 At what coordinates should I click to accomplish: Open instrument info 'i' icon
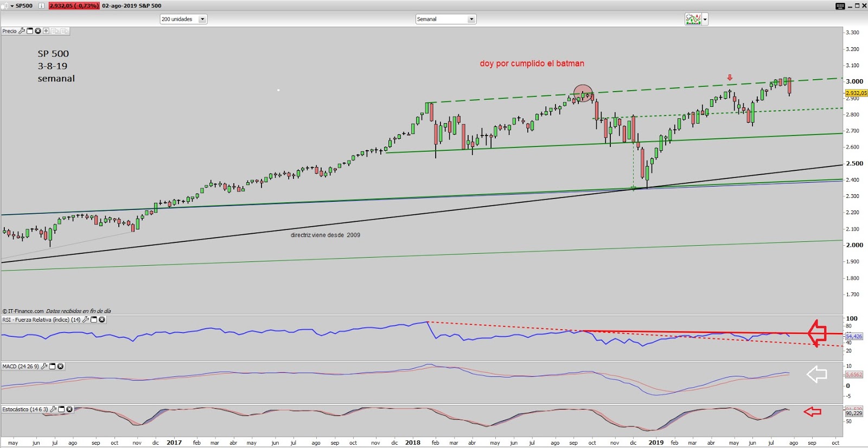click(42, 5)
